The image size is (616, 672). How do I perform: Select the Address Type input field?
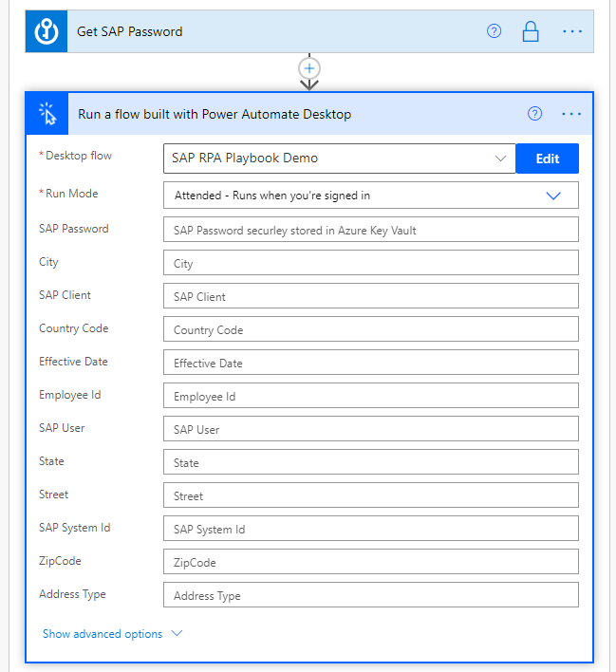pos(371,595)
